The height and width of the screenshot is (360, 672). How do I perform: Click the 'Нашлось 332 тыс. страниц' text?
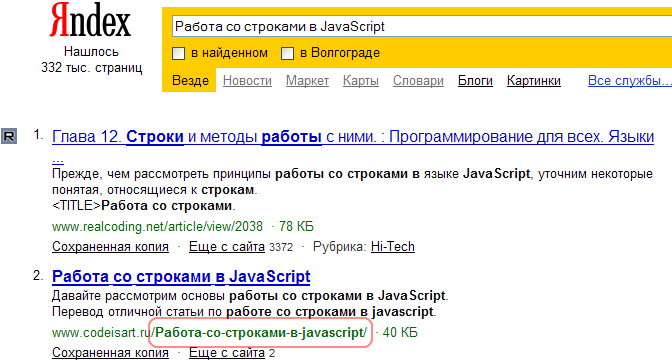click(x=91, y=60)
